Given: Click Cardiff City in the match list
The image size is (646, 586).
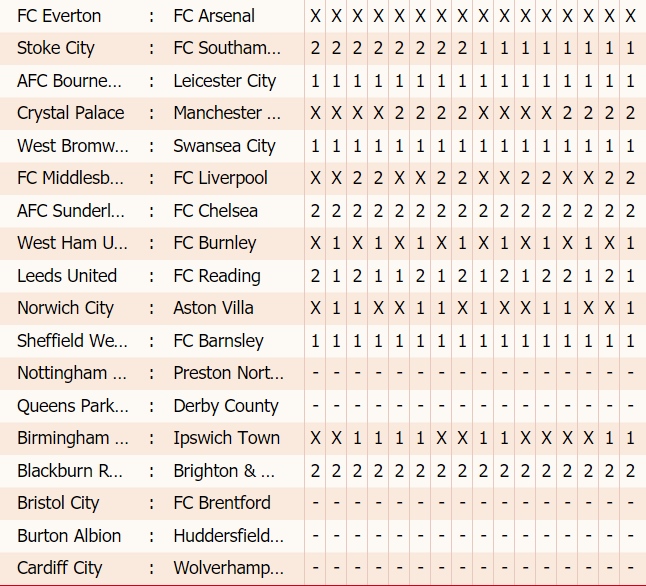Looking at the screenshot, I should pyautogui.click(x=59, y=568).
